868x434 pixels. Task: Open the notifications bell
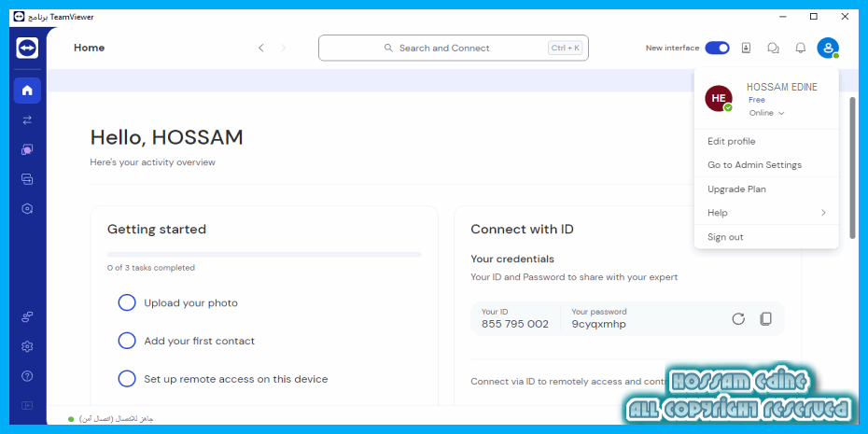(x=801, y=49)
